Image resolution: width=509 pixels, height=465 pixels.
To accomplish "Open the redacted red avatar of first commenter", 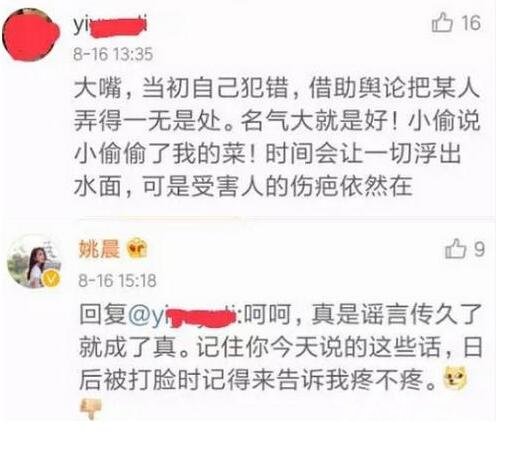I will 31,35.
